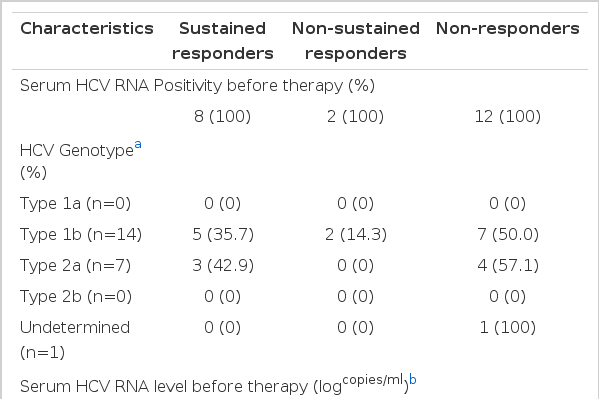Click the 1 (100) non-responders cell
Viewport: 599px width, 399px height.
pyautogui.click(x=508, y=328)
